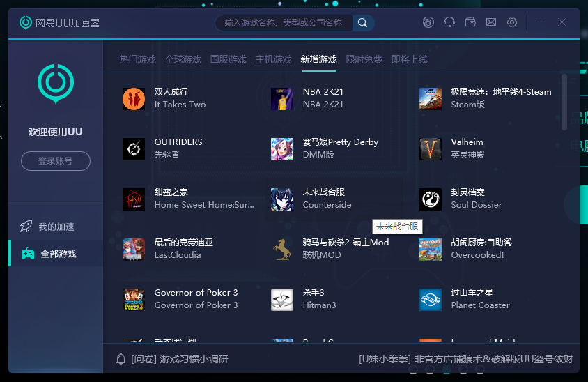The image size is (588, 382).
Task: Click the UU logo in title bar
Action: tap(26, 22)
